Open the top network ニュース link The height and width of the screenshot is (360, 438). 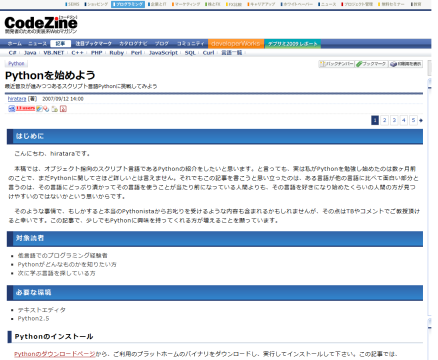tap(327, 4)
